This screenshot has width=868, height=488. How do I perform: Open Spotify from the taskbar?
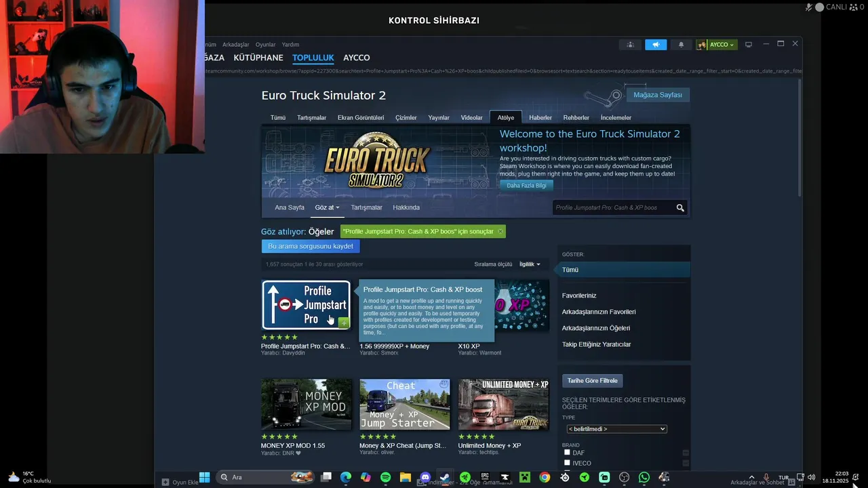385,477
